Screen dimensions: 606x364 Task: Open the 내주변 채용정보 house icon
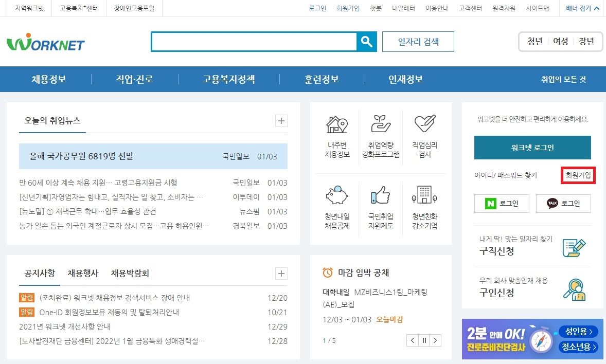click(x=336, y=124)
